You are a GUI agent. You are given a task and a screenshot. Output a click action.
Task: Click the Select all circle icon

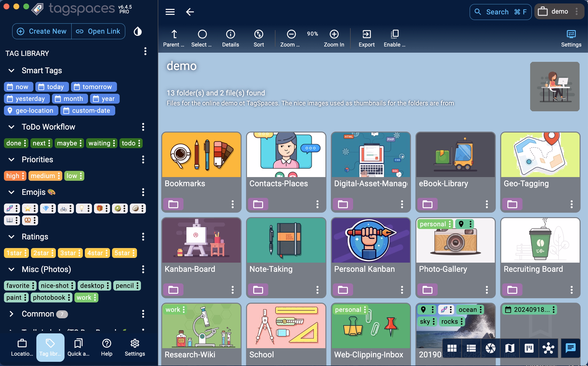pos(202,34)
